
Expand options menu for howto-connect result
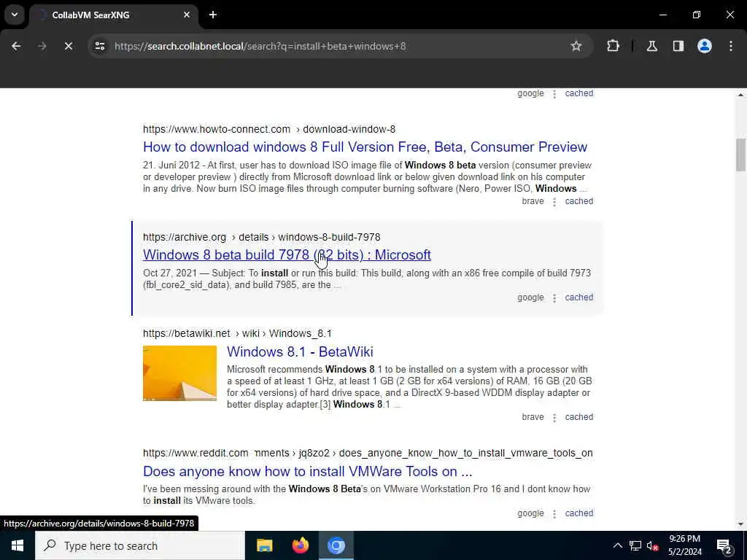pyautogui.click(x=554, y=202)
